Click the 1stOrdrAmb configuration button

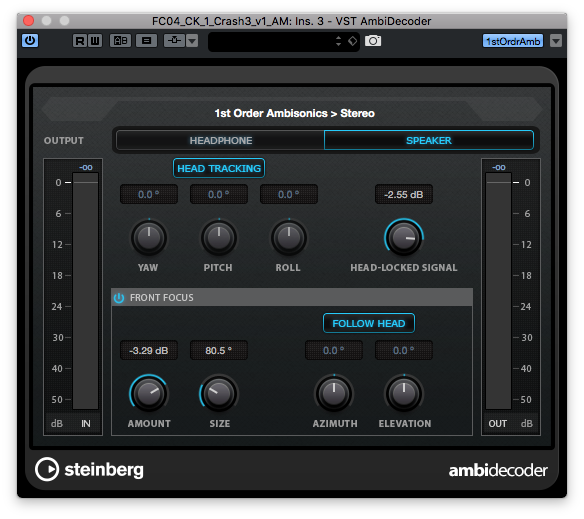coord(513,41)
